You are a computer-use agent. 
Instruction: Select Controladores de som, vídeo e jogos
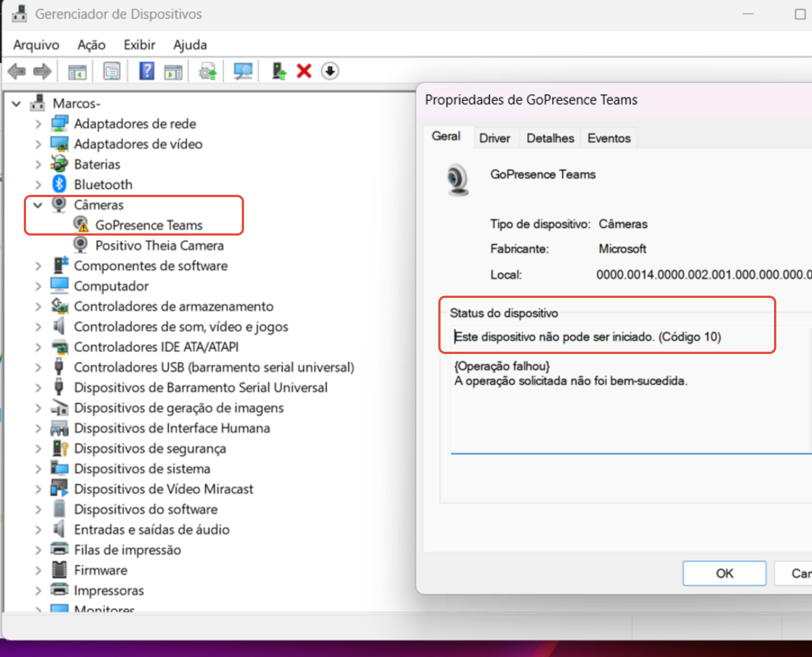coord(181,327)
